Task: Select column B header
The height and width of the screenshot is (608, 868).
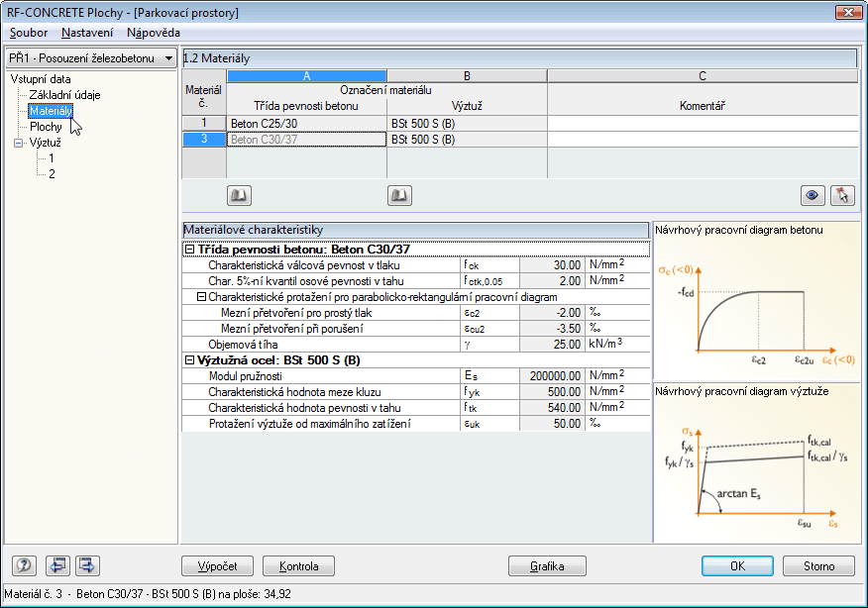Action: point(467,76)
